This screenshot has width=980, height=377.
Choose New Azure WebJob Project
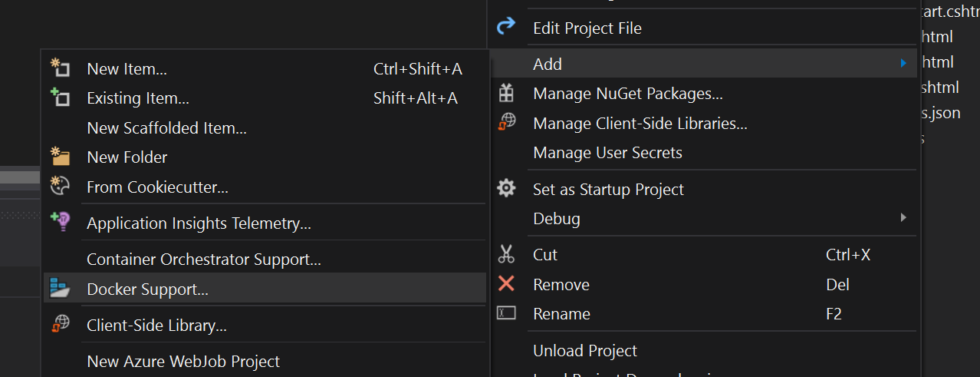pos(183,361)
